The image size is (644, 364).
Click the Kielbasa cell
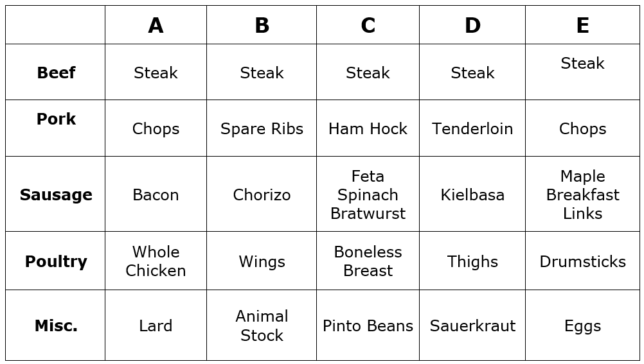(472, 195)
